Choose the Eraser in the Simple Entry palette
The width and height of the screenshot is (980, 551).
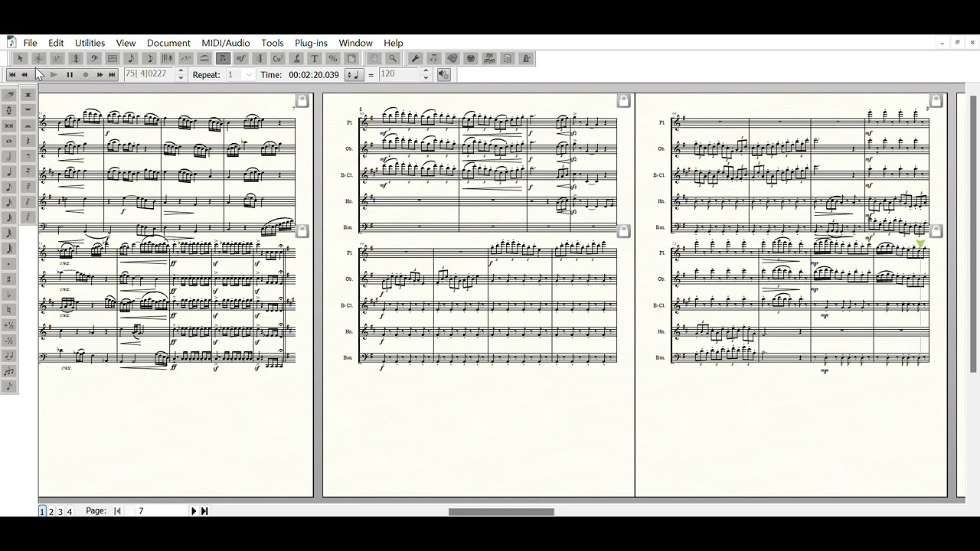pyautogui.click(x=9, y=95)
